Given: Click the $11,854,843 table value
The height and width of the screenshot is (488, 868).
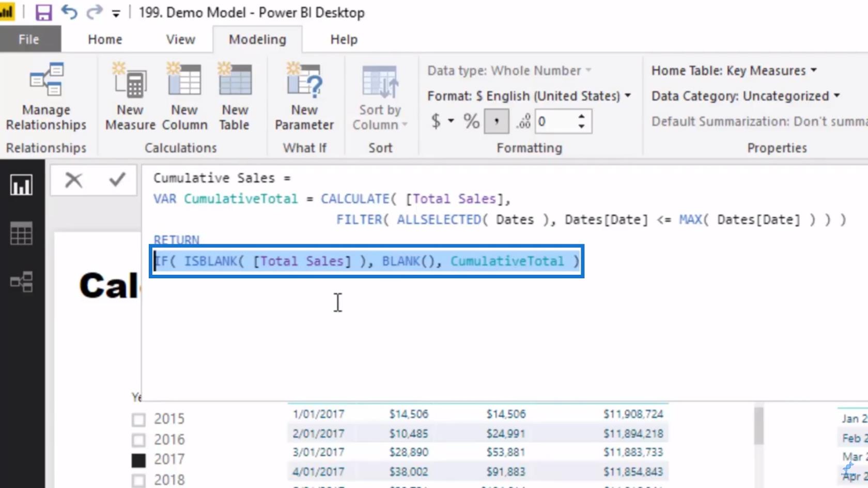Looking at the screenshot, I should [633, 472].
